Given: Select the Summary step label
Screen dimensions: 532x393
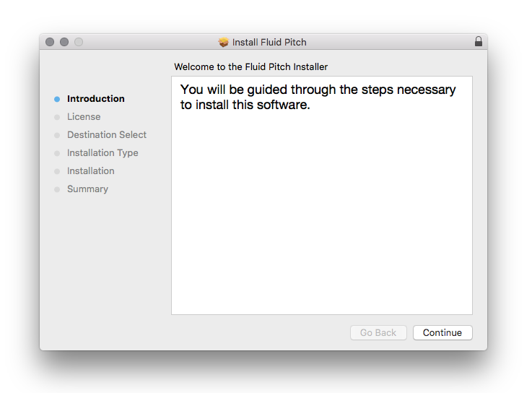Looking at the screenshot, I should [87, 189].
